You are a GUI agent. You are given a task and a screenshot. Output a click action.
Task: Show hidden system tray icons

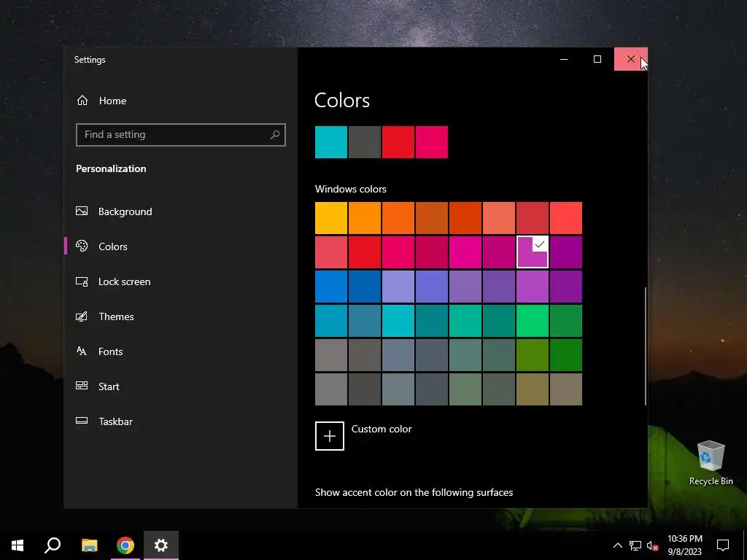(617, 545)
